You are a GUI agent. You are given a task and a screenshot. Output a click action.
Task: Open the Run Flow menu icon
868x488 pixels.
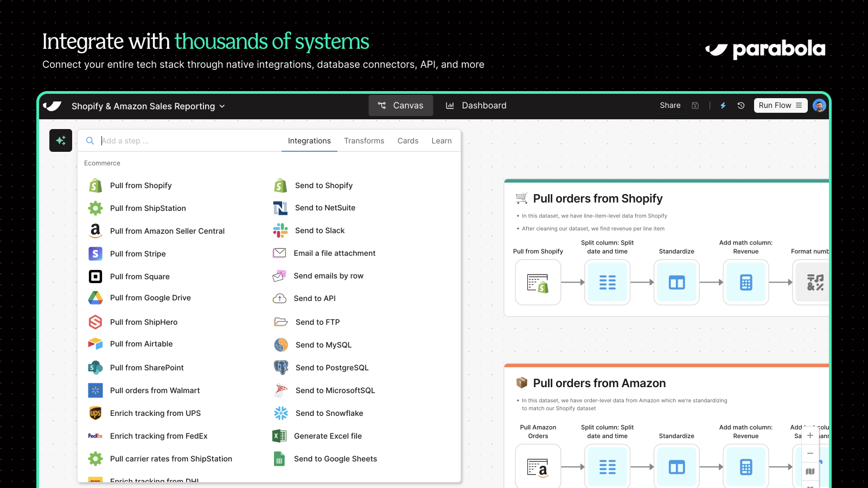tap(799, 105)
